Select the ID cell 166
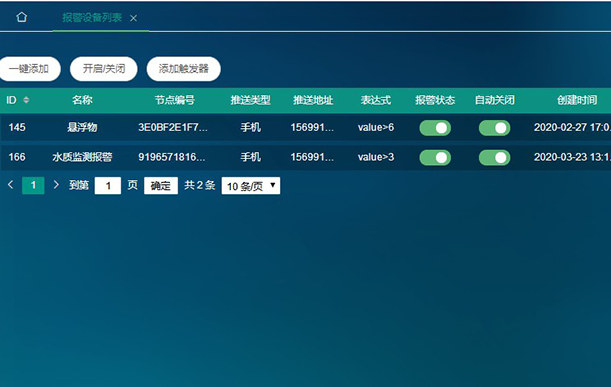The height and width of the screenshot is (387, 611). 17,157
